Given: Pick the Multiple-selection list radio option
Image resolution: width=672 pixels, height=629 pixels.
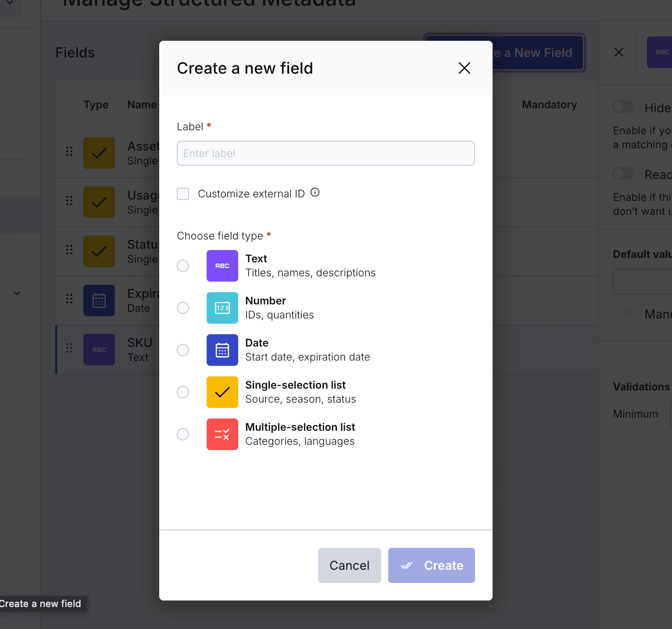Looking at the screenshot, I should click(183, 434).
